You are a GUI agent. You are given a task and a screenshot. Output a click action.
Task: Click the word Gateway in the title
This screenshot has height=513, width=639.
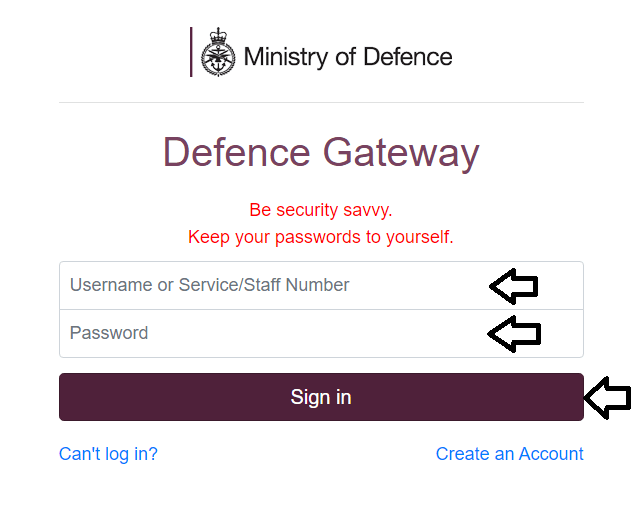pyautogui.click(x=401, y=153)
